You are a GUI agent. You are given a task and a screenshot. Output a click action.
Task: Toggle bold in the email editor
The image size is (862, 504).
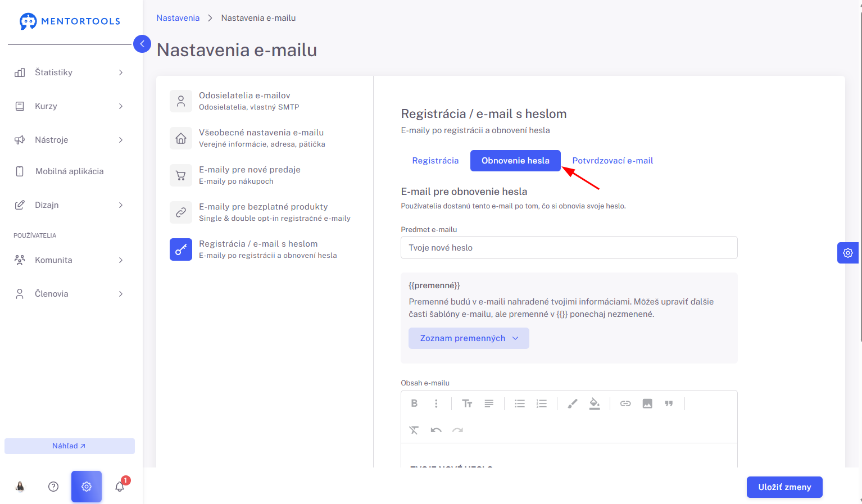coord(414,403)
